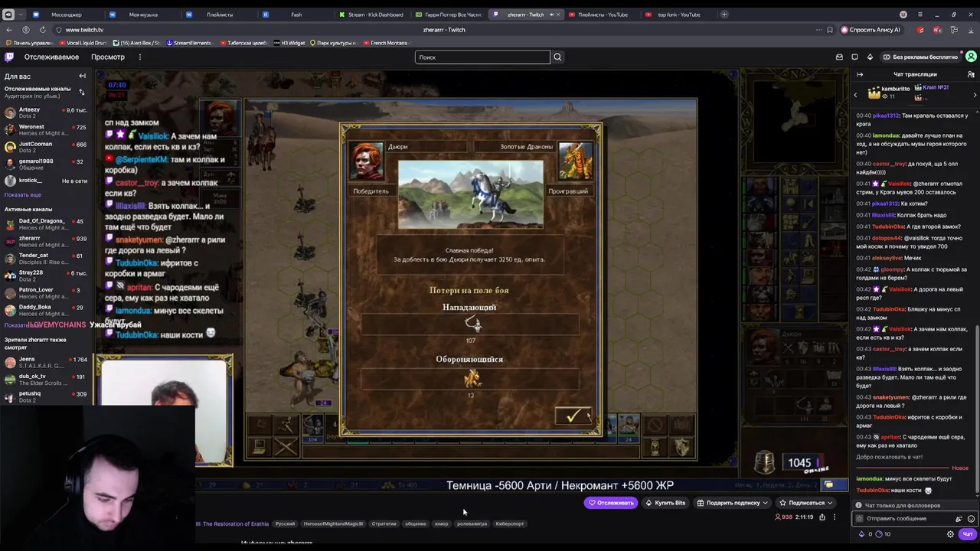Open Weronest channel in sidebar
The width and height of the screenshot is (980, 551).
[46, 129]
